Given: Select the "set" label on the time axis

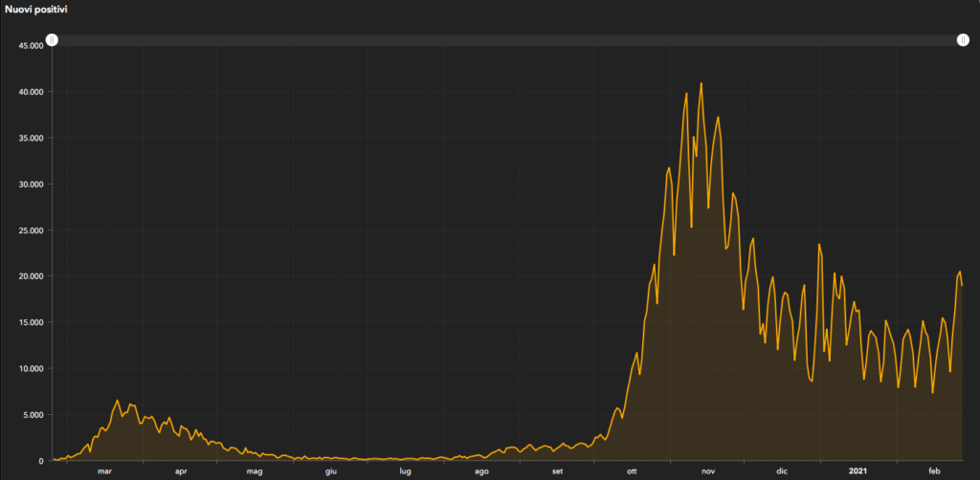Looking at the screenshot, I should (557, 471).
